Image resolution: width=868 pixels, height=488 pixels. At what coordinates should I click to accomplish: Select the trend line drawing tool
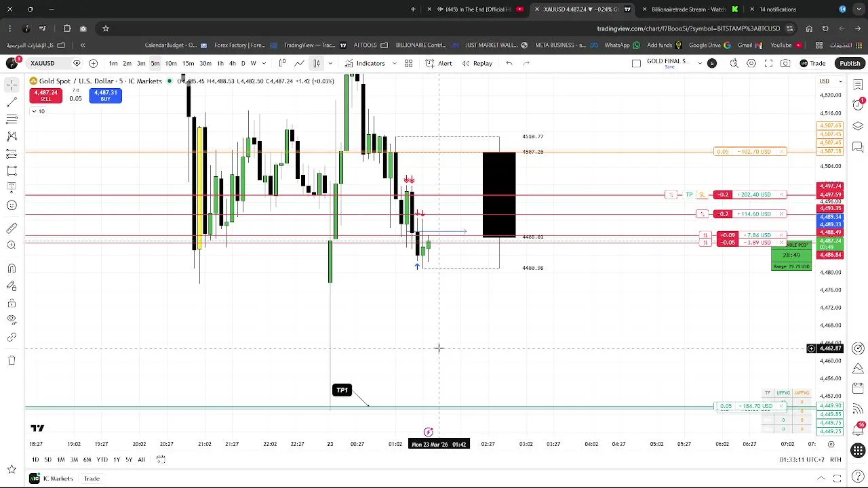point(12,102)
